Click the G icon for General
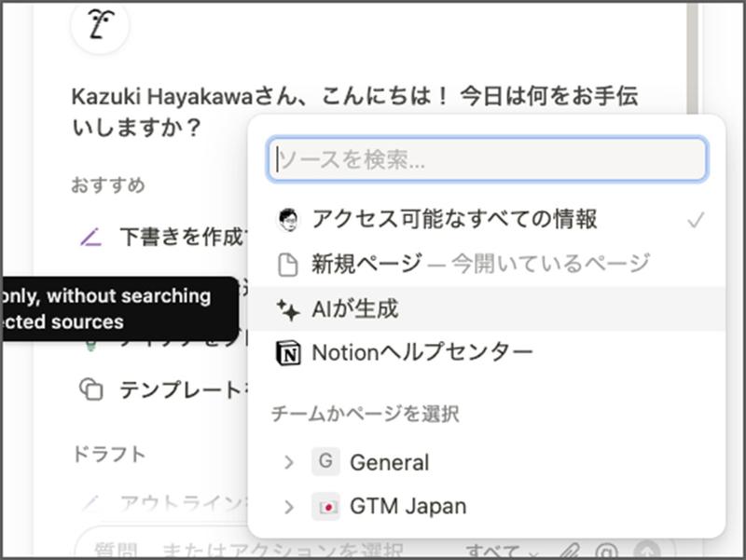This screenshot has width=746, height=560. [x=325, y=461]
